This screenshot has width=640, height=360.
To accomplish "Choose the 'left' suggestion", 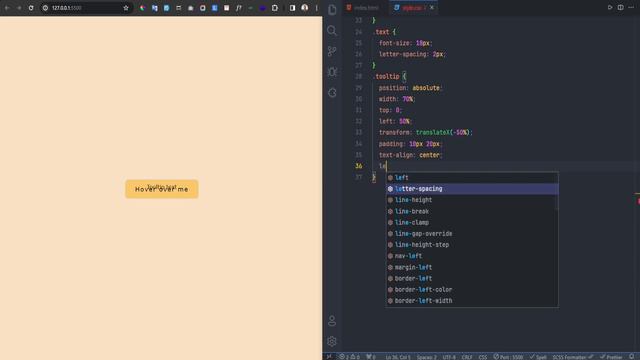I will [472, 178].
